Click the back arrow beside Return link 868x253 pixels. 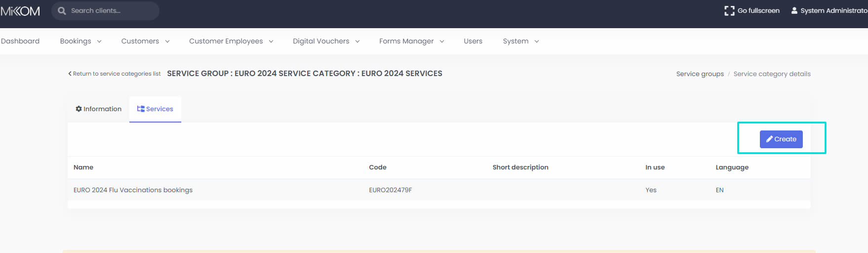click(70, 74)
